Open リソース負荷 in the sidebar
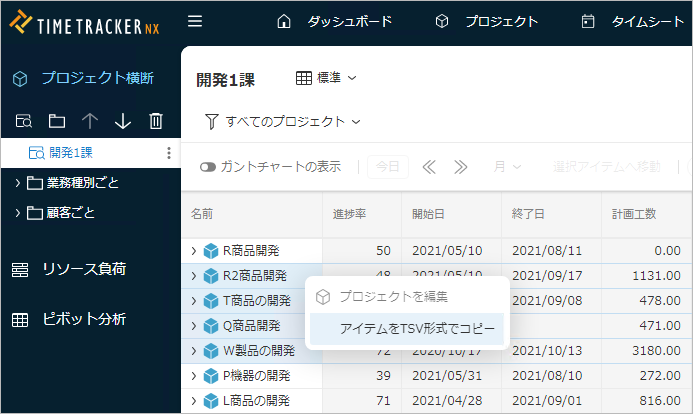Image resolution: width=693 pixels, height=414 pixels. (x=83, y=269)
